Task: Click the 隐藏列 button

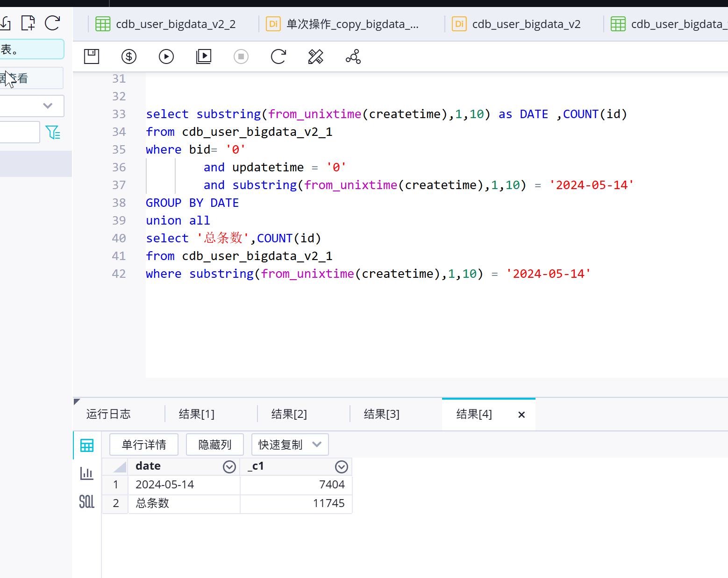Action: pos(215,444)
